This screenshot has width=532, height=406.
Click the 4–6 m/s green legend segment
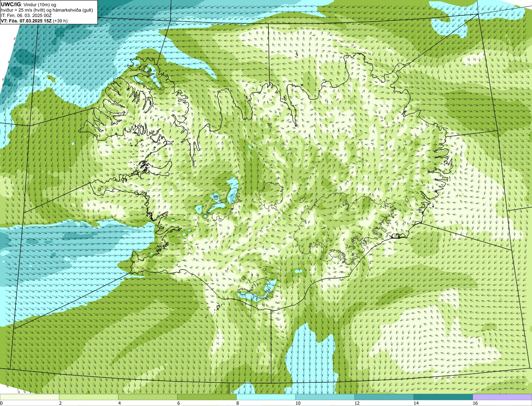(x=148, y=397)
